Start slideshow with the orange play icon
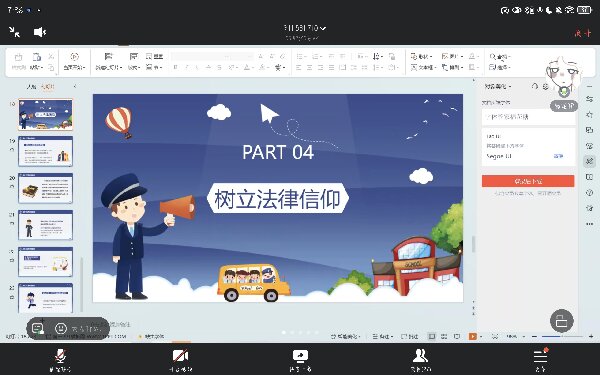This screenshot has width=600, height=375. coord(473,336)
